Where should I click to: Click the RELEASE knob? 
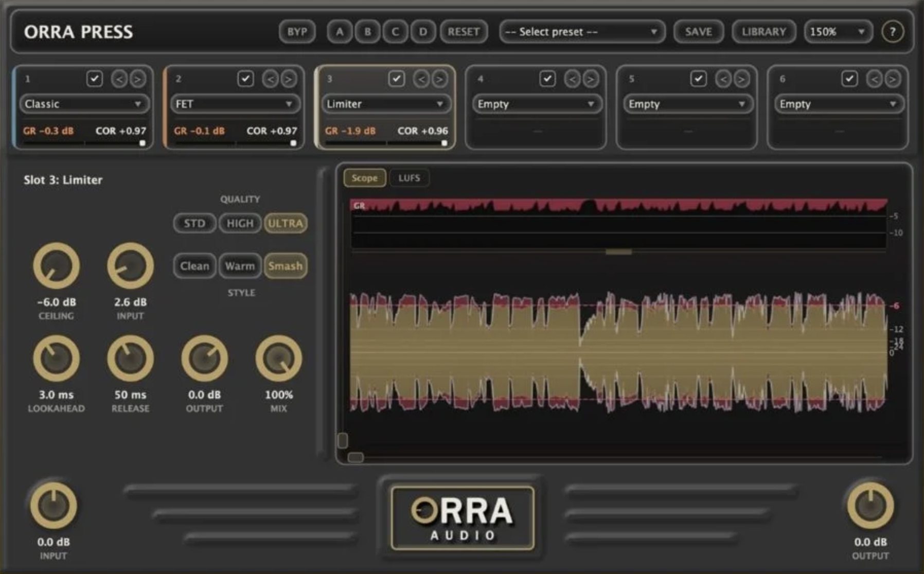click(131, 358)
